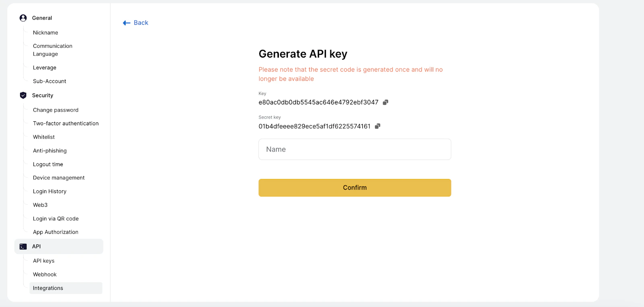Expand the Security section
The image size is (644, 307).
[x=42, y=95]
